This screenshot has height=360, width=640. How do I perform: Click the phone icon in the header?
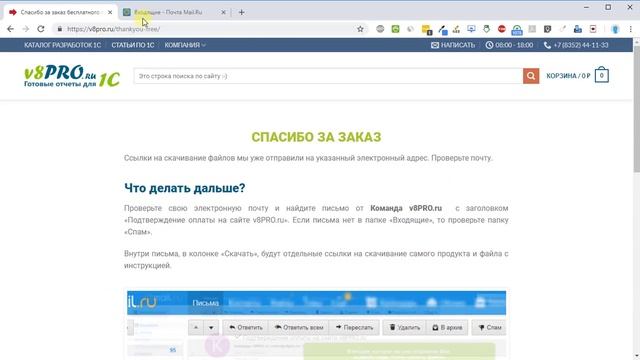pos(547,45)
